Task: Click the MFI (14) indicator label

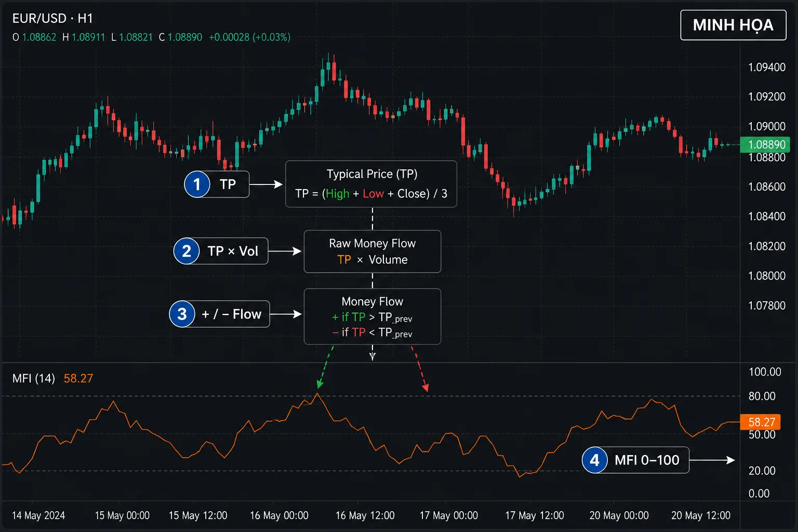Action: pyautogui.click(x=34, y=378)
